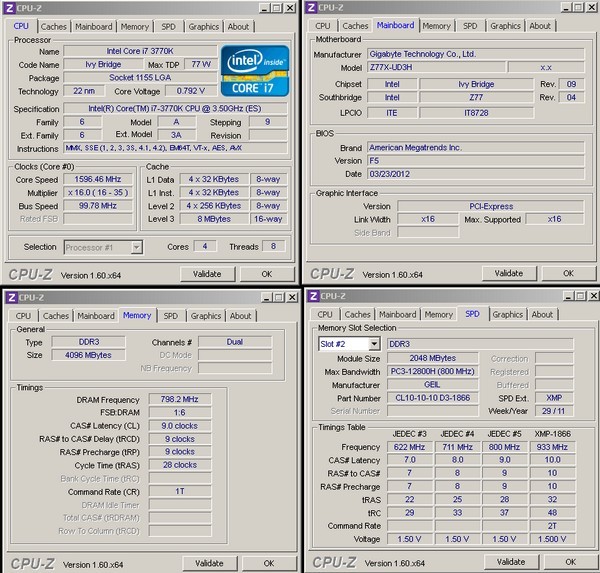
Task: Click the LPCIO model 'IT8728'
Action: click(x=476, y=113)
